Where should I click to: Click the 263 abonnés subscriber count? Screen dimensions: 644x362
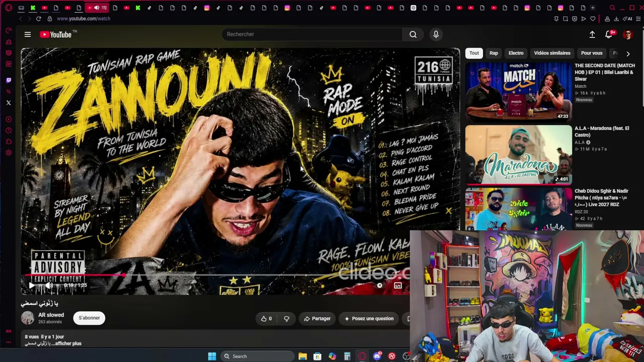(50, 322)
